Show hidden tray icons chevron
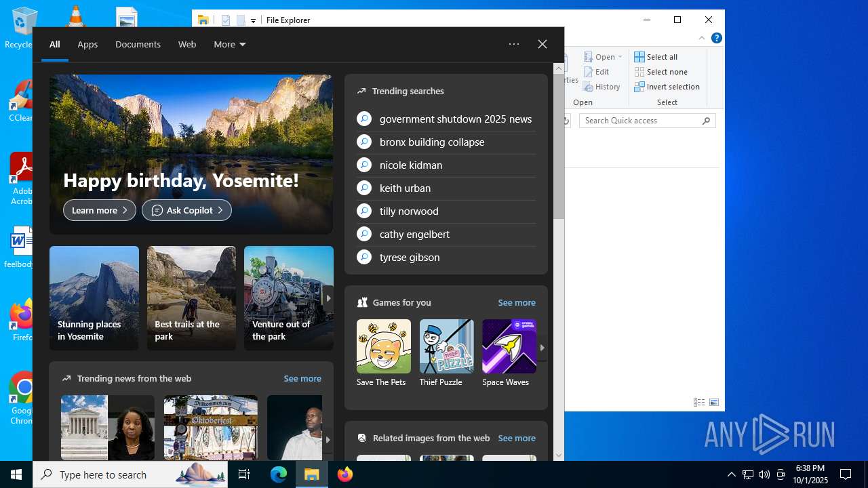This screenshot has height=488, width=868. (x=731, y=474)
